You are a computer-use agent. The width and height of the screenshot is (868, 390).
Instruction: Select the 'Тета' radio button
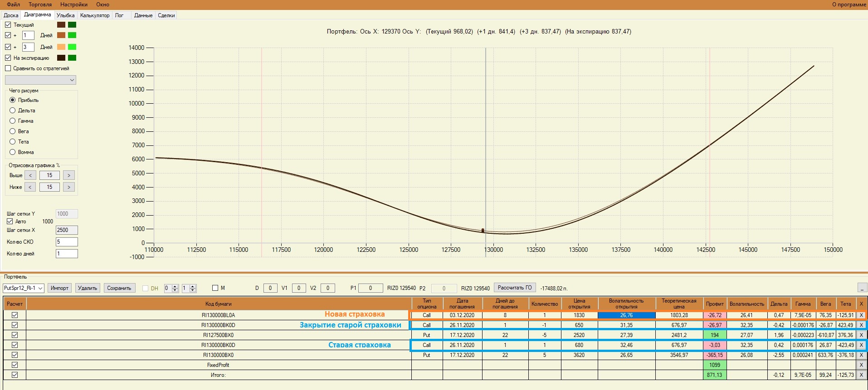[13, 142]
